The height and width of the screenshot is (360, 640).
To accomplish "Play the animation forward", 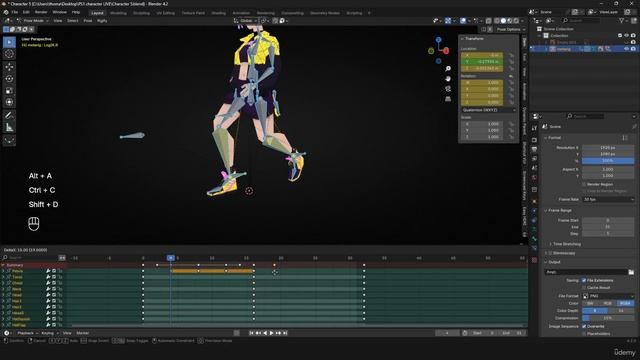I will [x=271, y=333].
